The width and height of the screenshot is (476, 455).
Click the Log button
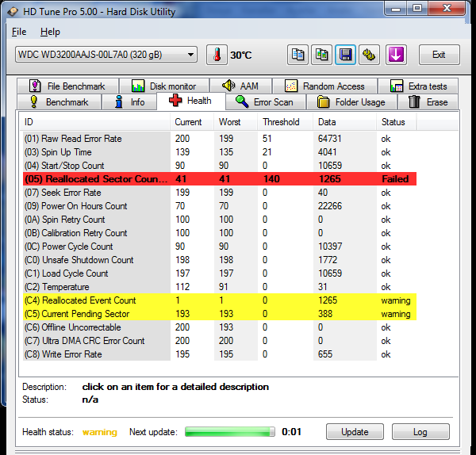(420, 432)
